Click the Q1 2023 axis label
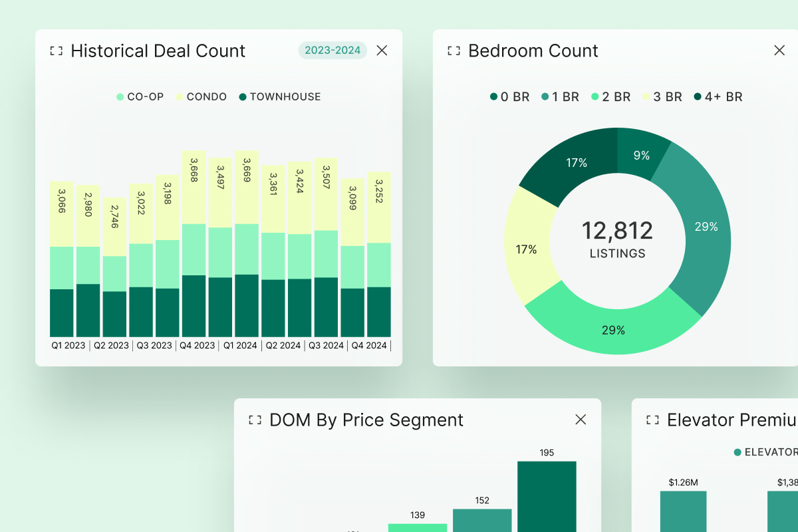The image size is (798, 532). tap(68, 346)
